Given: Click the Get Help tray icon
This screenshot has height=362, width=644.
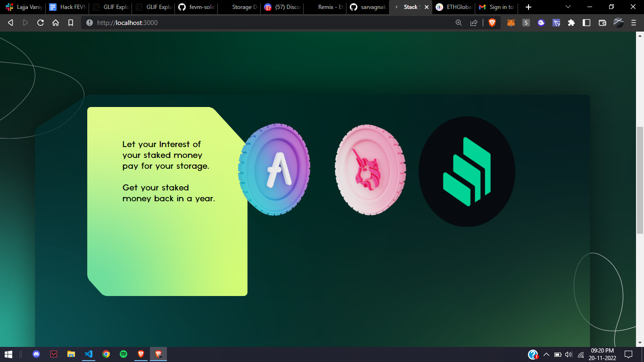Looking at the screenshot, I should [x=533, y=354].
